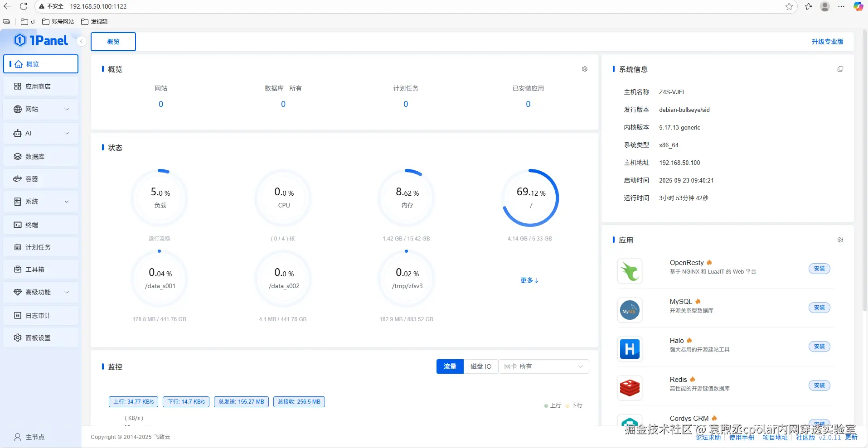
Task: Open 计划任务 in the sidebar
Action: (x=41, y=247)
